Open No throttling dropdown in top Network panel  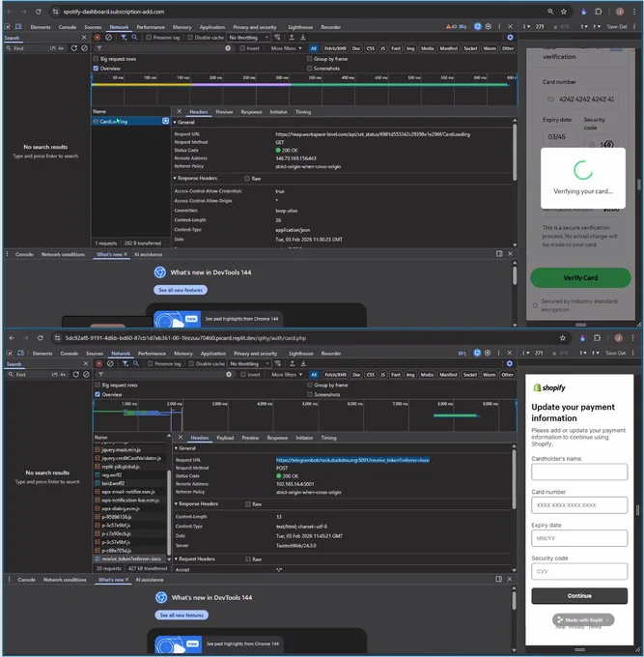(x=249, y=38)
